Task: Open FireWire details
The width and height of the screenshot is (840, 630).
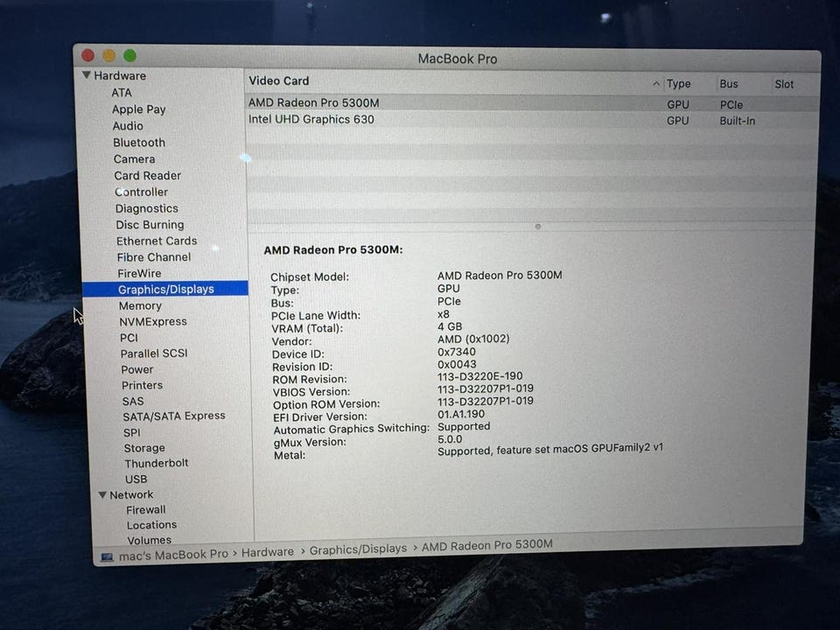Action: coord(140,273)
